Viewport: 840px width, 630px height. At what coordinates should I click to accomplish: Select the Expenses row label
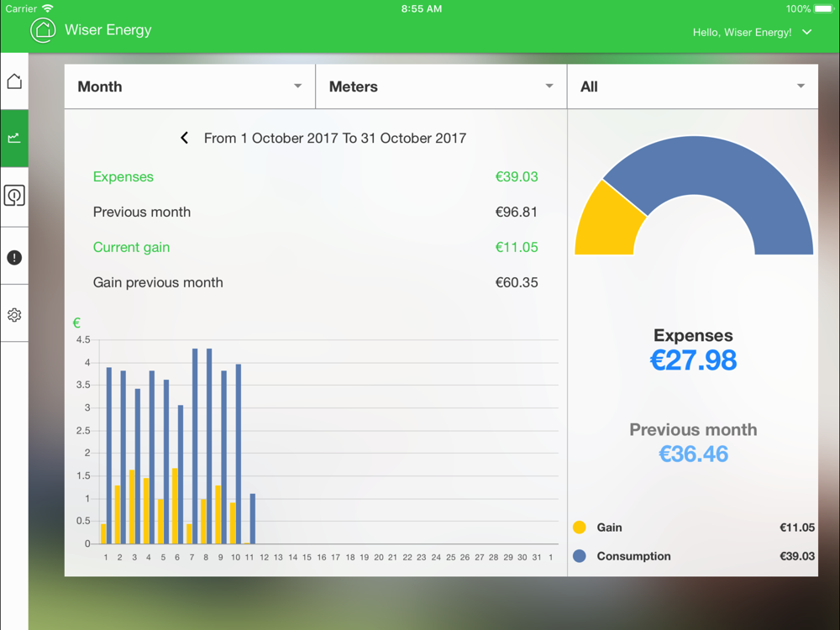click(x=123, y=176)
